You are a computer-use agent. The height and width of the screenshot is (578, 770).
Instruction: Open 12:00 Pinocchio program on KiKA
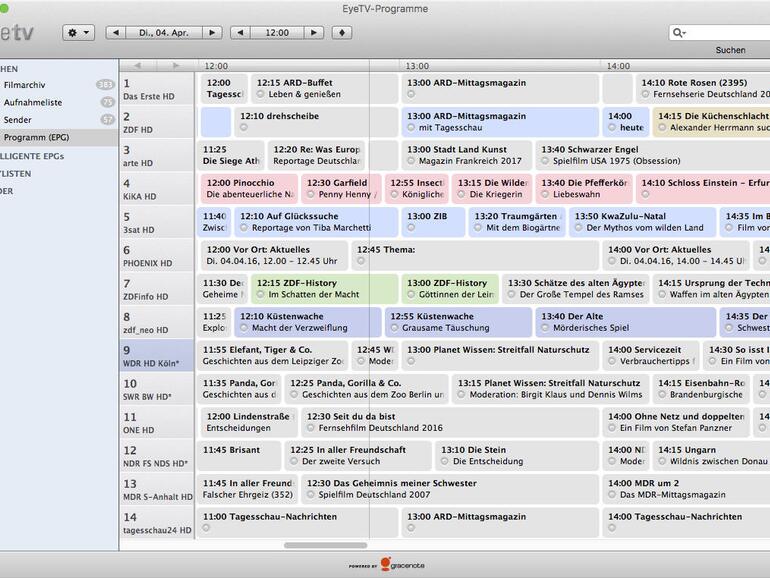point(249,189)
